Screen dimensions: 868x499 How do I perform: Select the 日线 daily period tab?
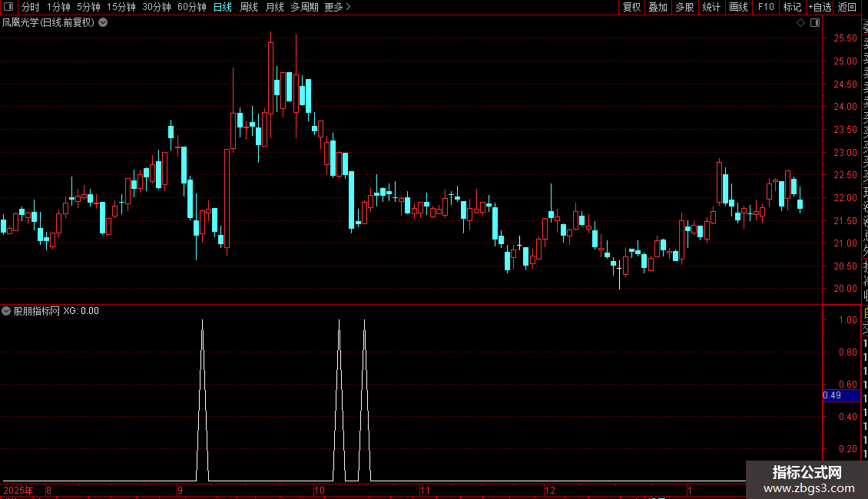[223, 7]
